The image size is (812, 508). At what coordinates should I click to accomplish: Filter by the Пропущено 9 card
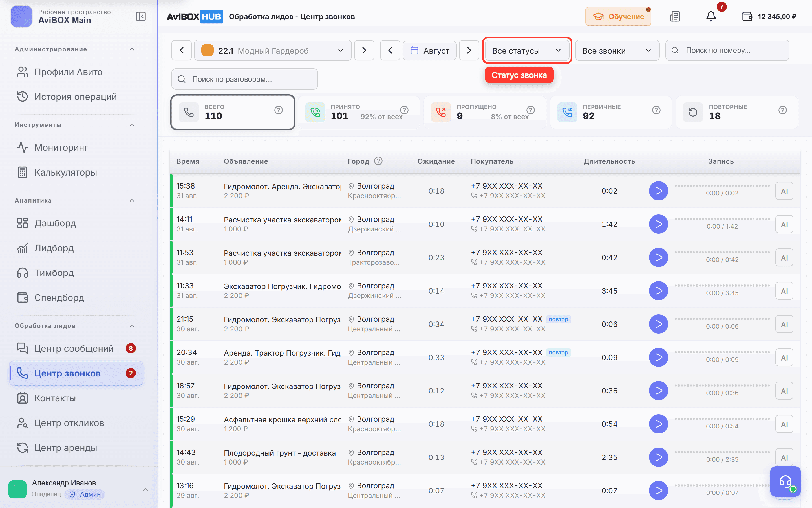click(485, 112)
